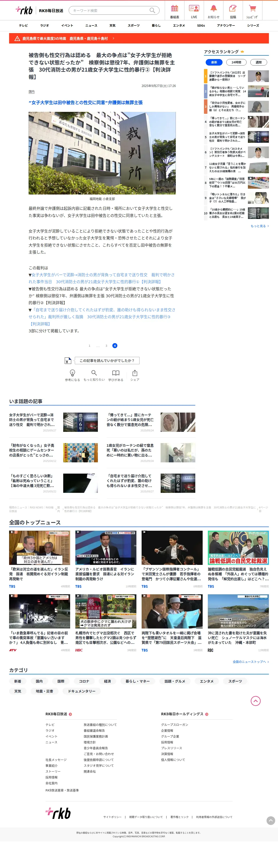Play video thumbnail of イラン国連 news
The image size is (278, 868).
coord(39,548)
